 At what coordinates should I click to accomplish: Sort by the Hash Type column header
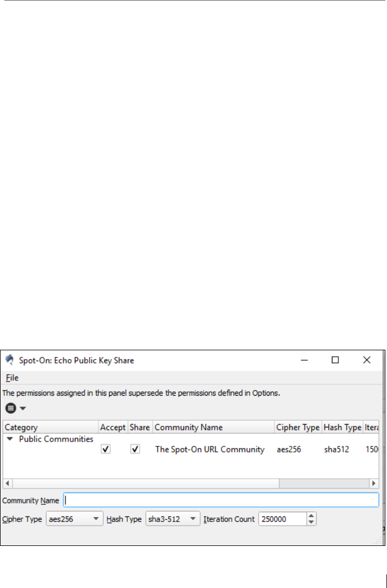pyautogui.click(x=342, y=427)
